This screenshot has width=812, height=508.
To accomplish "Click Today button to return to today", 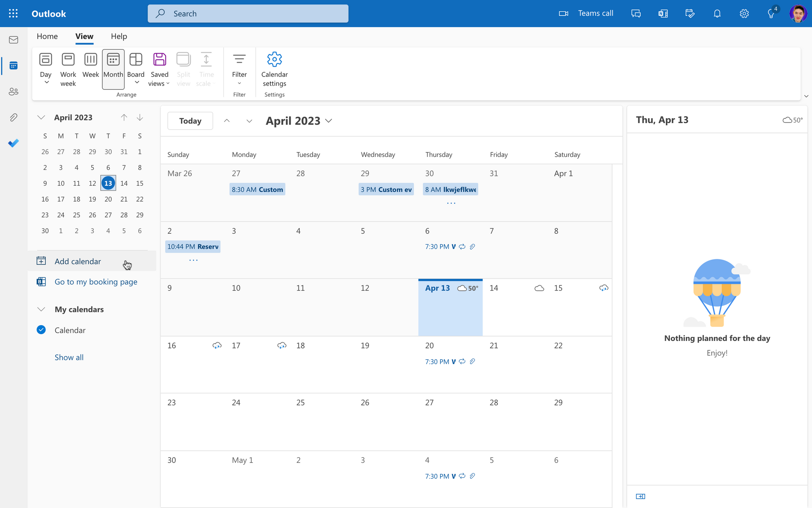I will (190, 121).
